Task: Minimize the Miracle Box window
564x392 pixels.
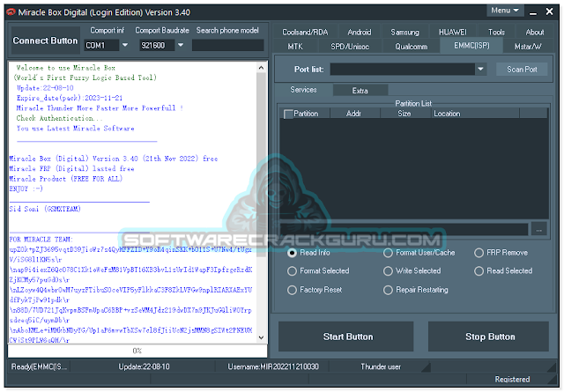Action: 533,12
